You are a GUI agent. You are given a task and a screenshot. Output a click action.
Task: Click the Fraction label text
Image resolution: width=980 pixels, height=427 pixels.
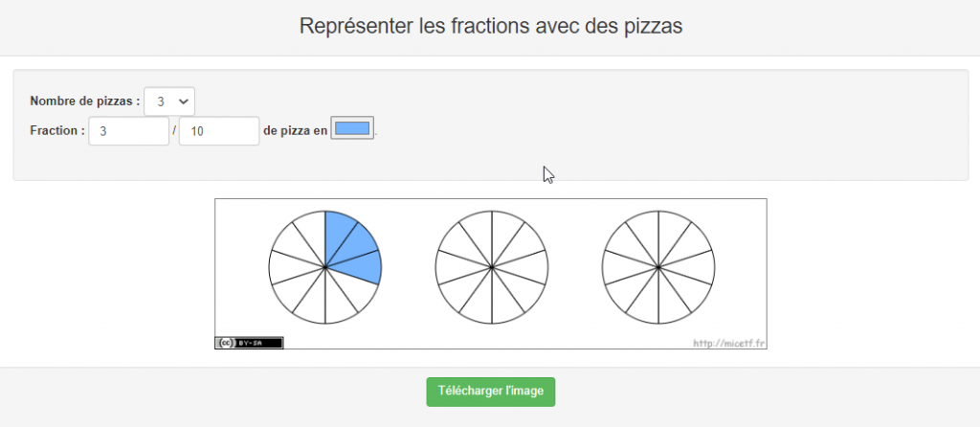[x=57, y=130]
